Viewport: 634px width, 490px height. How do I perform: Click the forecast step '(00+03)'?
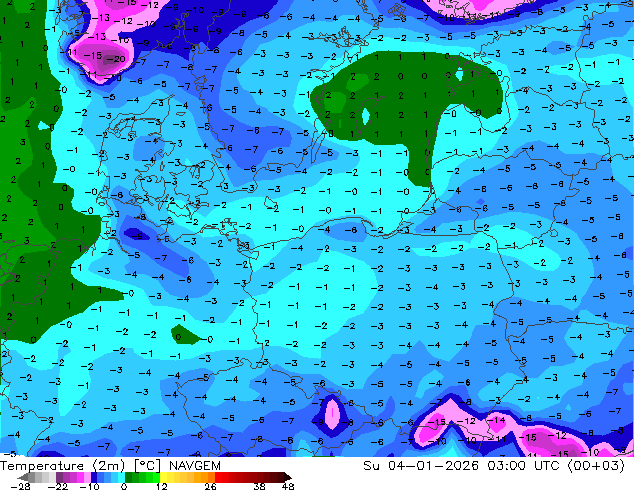point(596,466)
